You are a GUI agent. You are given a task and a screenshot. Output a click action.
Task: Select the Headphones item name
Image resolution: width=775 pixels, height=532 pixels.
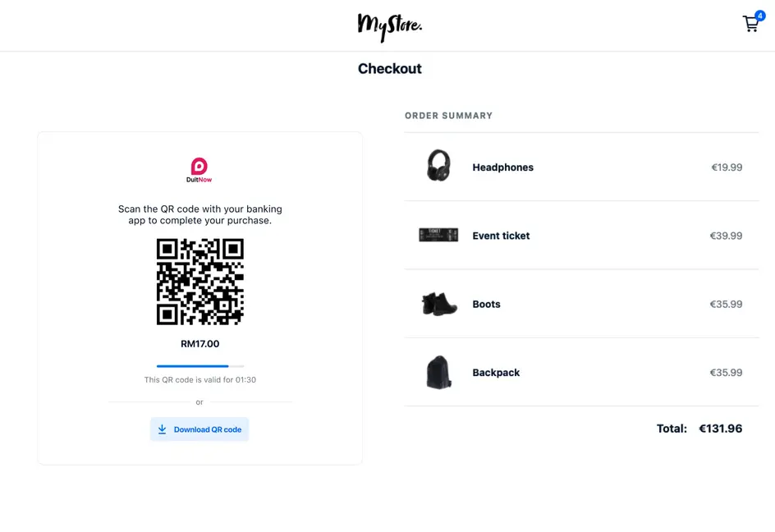coord(502,167)
